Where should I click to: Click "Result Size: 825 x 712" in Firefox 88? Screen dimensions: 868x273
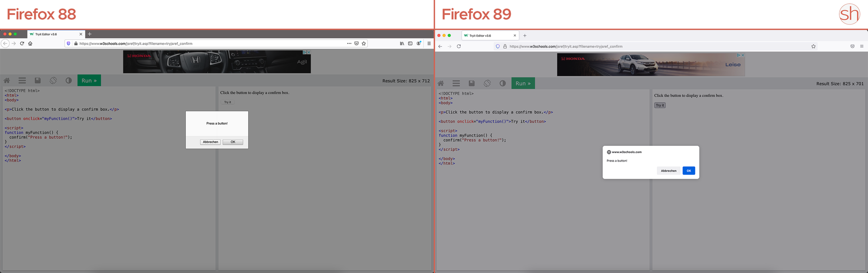tap(406, 81)
